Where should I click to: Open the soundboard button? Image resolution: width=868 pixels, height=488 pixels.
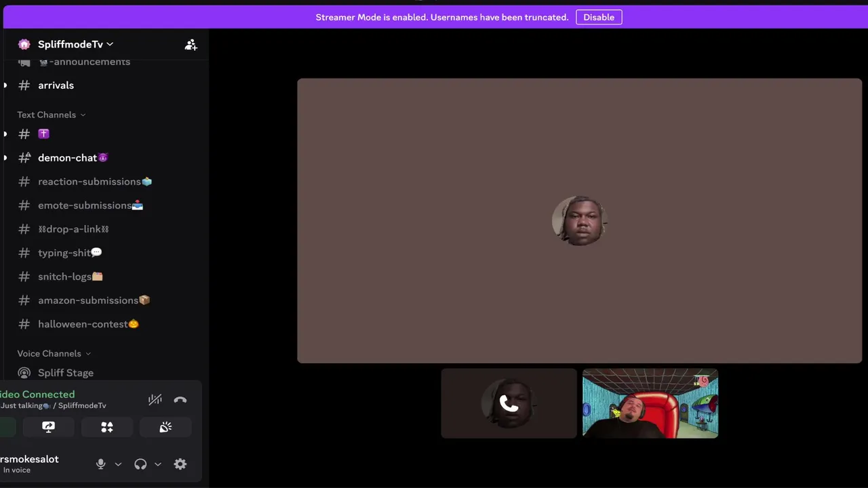click(165, 427)
